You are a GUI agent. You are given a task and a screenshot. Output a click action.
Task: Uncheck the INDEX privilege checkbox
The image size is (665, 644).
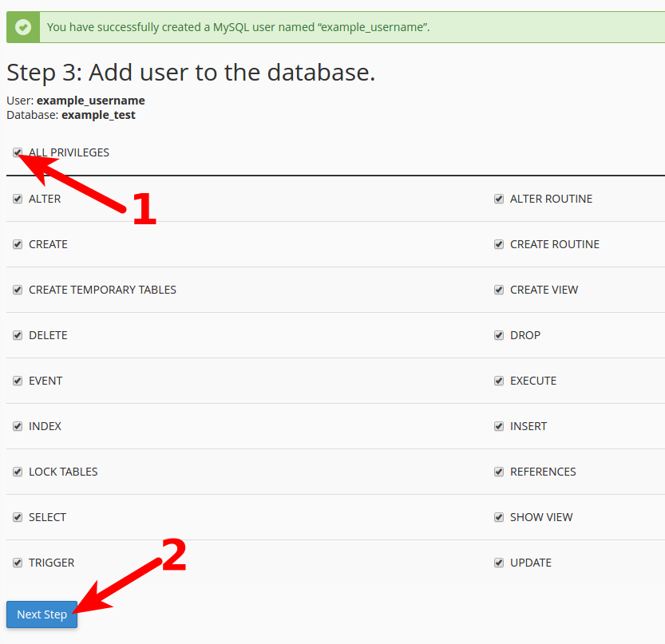[18, 426]
